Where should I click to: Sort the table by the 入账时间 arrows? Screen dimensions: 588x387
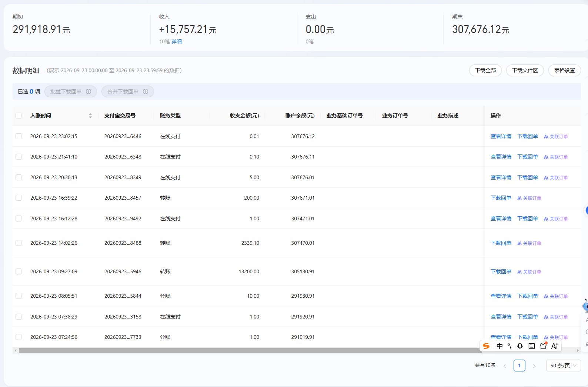(90, 116)
